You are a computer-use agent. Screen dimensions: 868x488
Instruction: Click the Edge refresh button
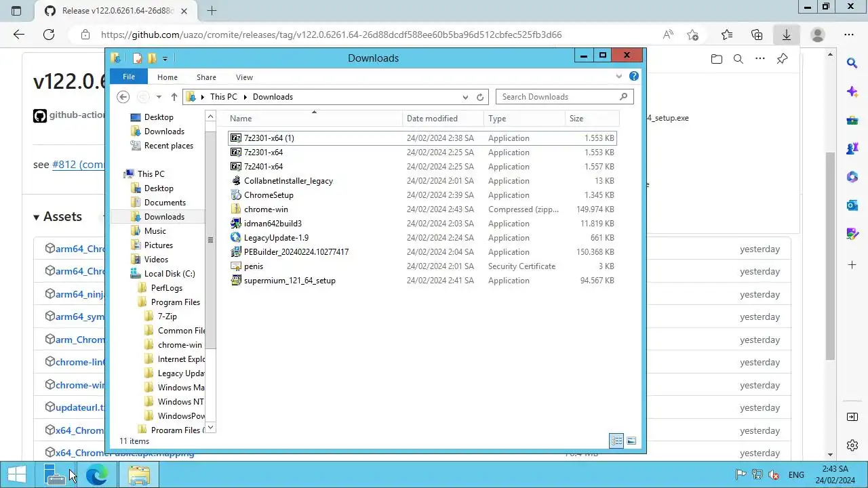[49, 35]
